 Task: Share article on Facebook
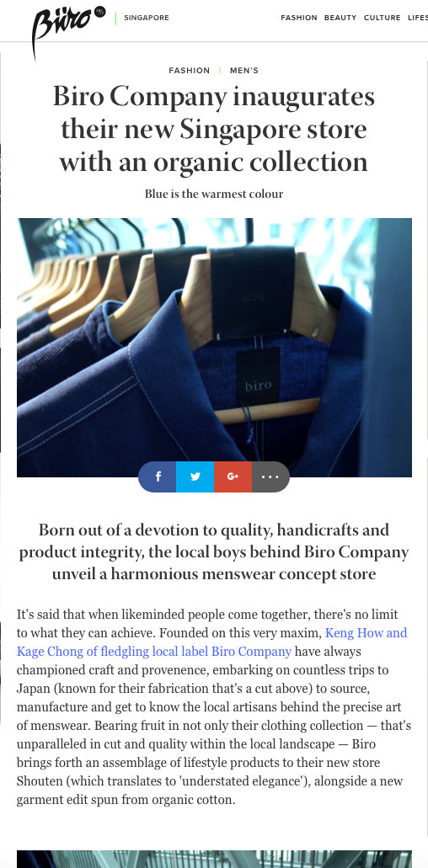(158, 477)
